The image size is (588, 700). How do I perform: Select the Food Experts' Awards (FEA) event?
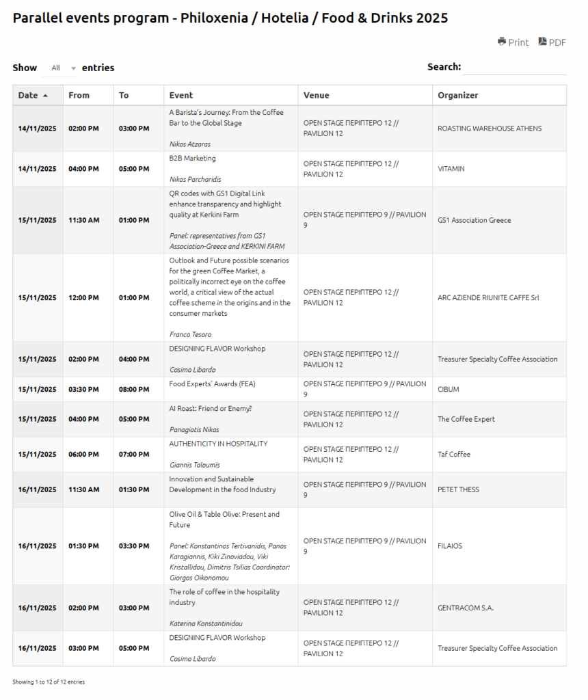coord(212,384)
